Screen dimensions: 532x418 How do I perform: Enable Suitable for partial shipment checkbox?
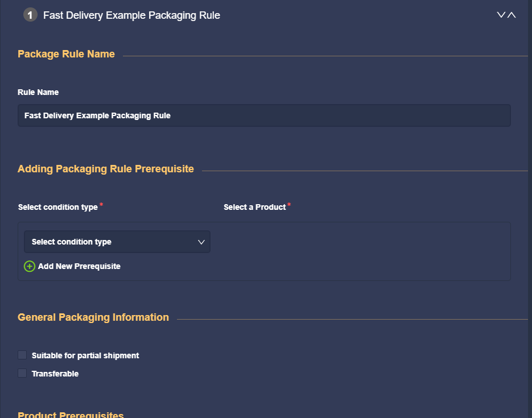tap(22, 355)
